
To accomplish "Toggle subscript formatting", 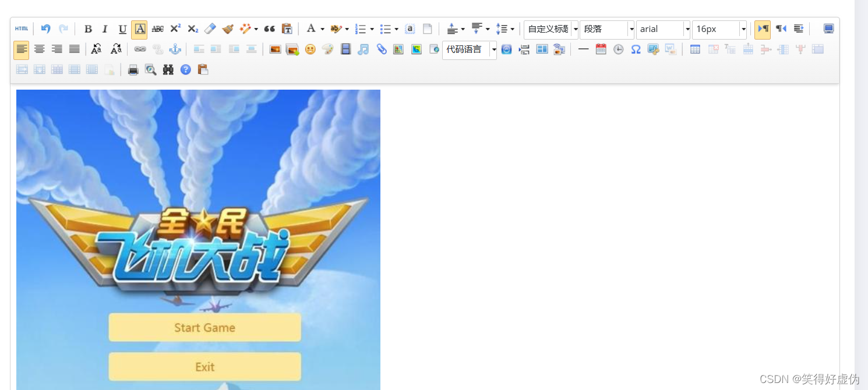I will point(193,29).
